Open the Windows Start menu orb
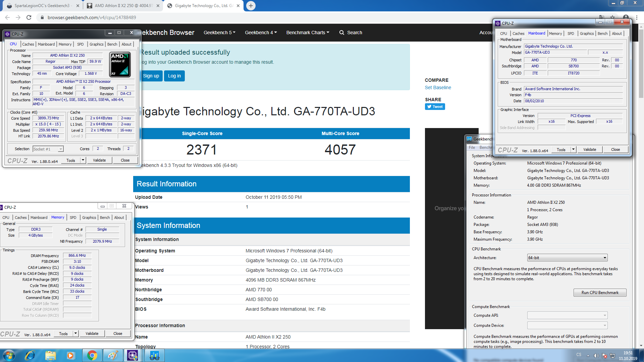 point(9,355)
